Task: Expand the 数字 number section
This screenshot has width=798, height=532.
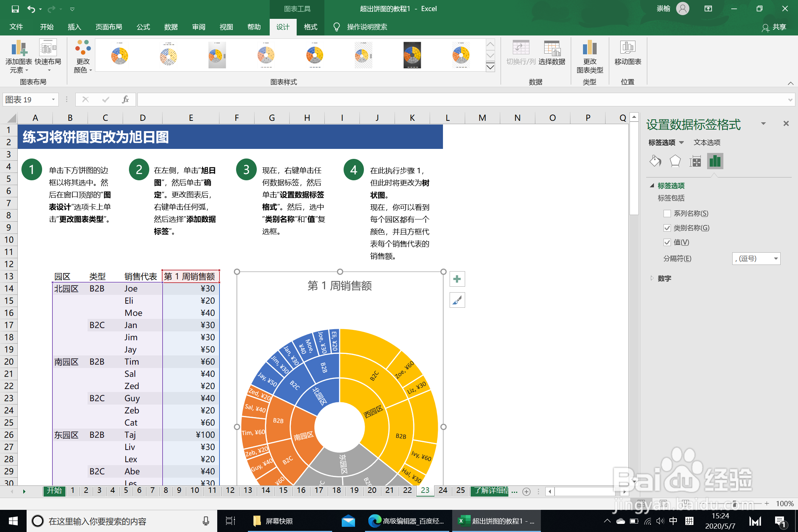Action: coord(664,278)
